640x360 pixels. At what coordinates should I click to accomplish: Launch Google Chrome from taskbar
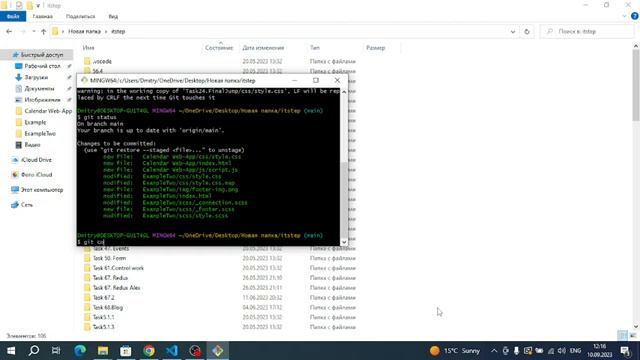[149, 351]
